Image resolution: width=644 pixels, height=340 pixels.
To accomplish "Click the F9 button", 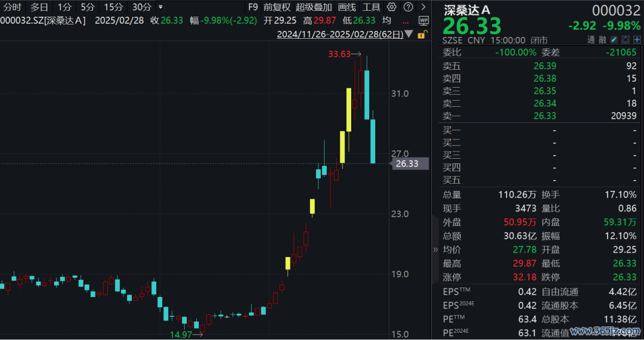I will point(253,7).
